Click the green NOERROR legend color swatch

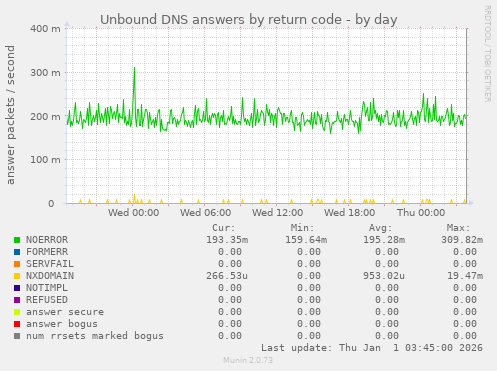(17, 240)
